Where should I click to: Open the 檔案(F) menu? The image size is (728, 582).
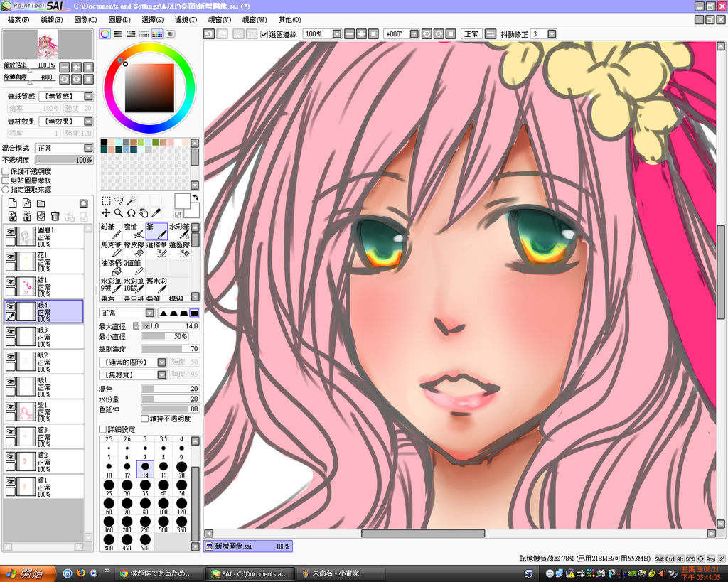[x=18, y=20]
